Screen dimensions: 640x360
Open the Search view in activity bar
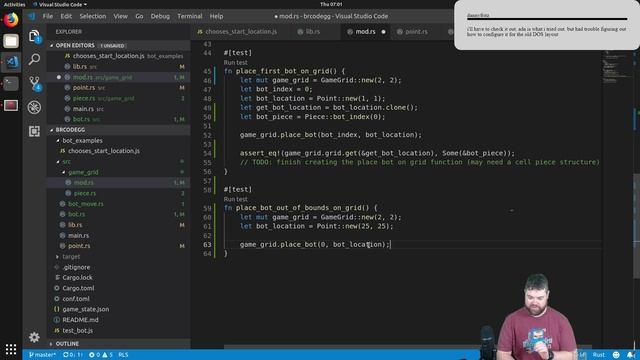(x=34, y=60)
